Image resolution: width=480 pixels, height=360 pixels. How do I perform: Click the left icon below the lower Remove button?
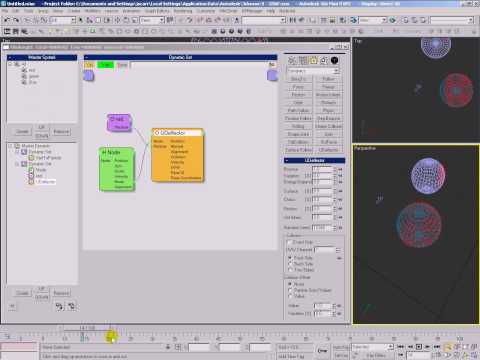(59, 306)
